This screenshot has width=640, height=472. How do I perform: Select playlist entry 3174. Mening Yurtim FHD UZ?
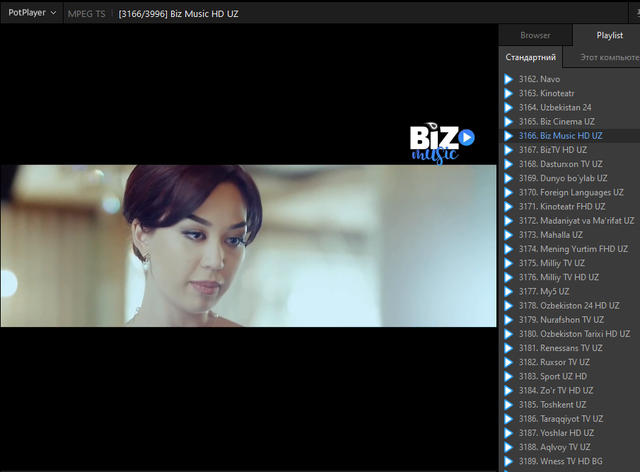(x=570, y=249)
